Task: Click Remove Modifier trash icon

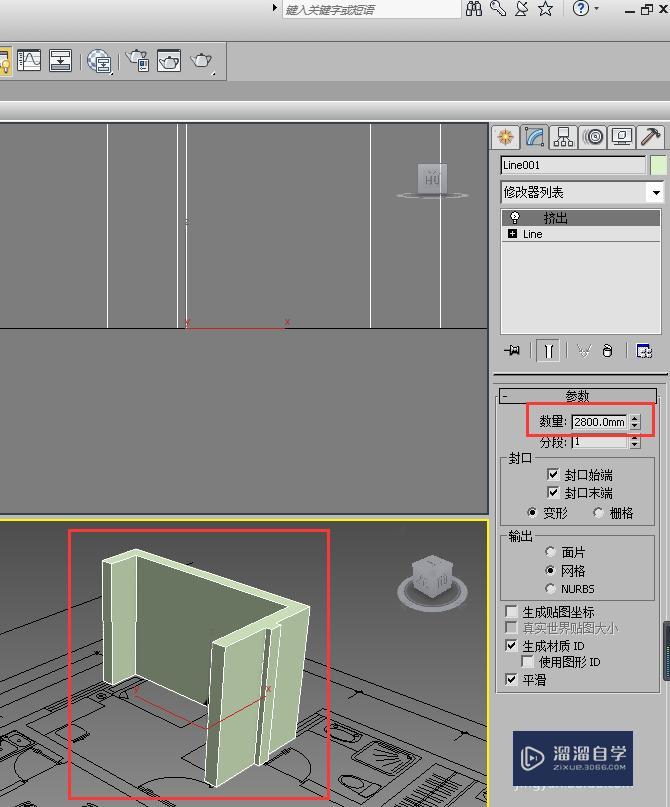Action: point(607,351)
